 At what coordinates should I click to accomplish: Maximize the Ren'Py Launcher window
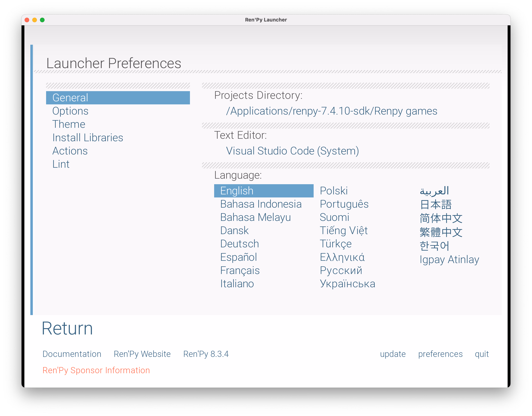click(x=42, y=20)
